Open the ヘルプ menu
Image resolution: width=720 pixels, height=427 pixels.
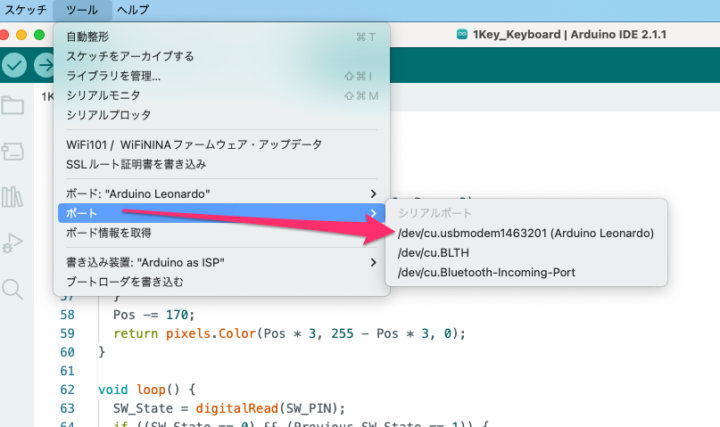point(133,9)
